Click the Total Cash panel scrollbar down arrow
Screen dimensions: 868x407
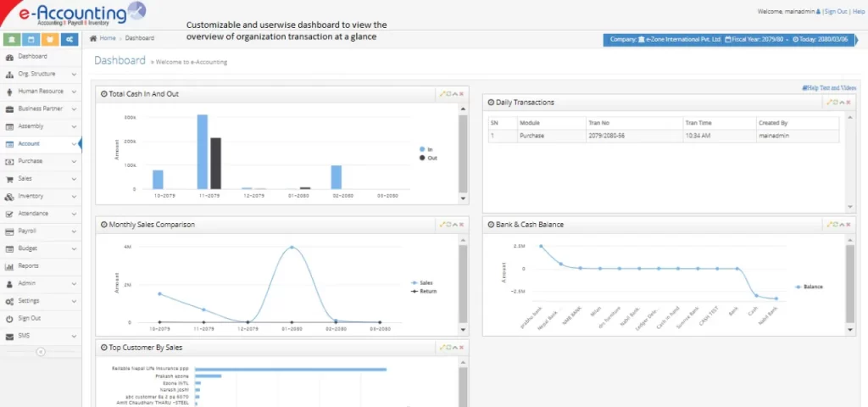(x=463, y=198)
